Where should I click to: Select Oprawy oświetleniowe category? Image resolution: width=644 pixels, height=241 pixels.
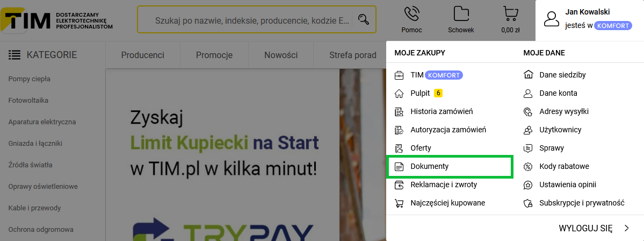[43, 186]
